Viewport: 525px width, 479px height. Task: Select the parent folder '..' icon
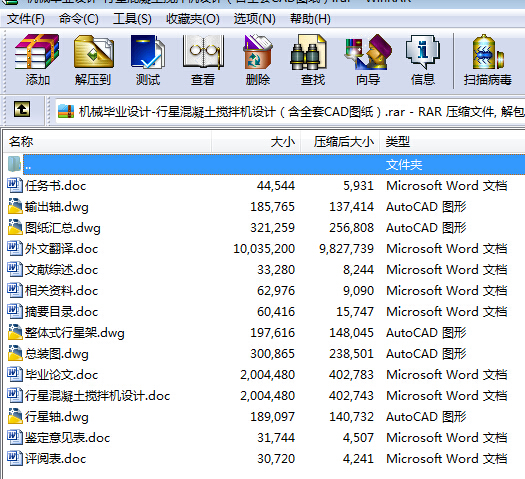pyautogui.click(x=14, y=164)
